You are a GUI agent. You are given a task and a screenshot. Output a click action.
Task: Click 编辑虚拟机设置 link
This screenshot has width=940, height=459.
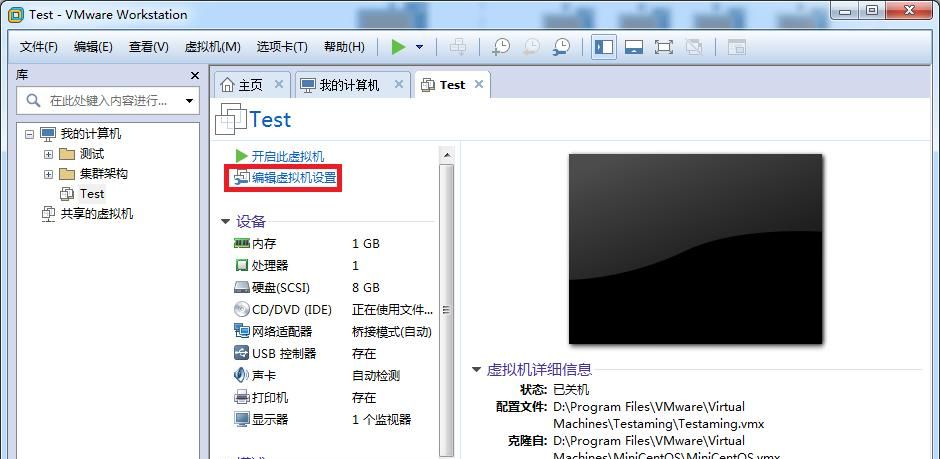[x=294, y=178]
